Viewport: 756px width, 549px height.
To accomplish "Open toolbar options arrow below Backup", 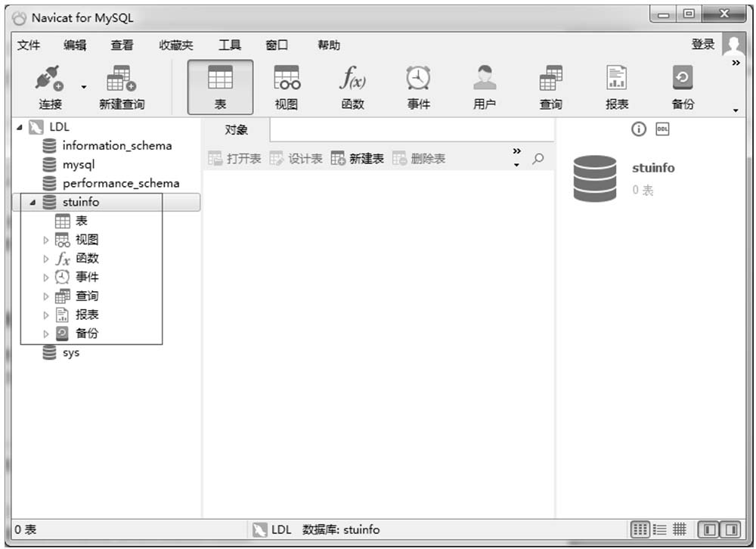I will click(x=736, y=110).
